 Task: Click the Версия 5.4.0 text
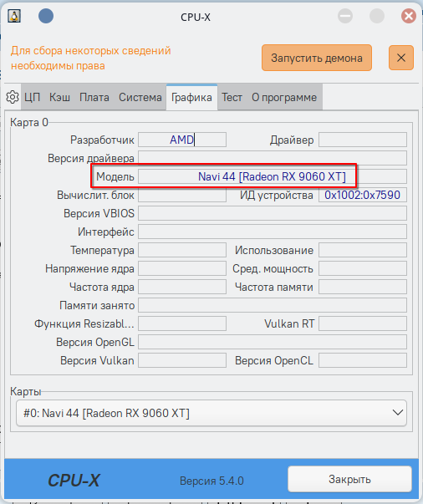coord(211,481)
